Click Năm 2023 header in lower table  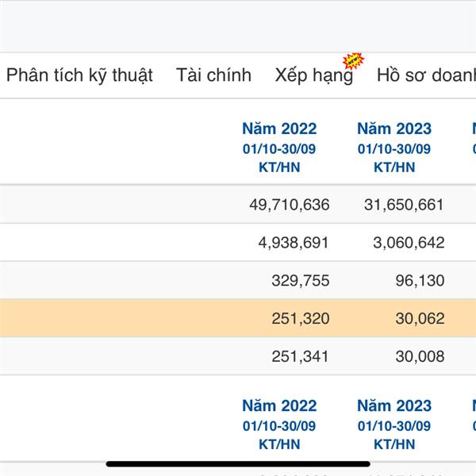pos(394,405)
